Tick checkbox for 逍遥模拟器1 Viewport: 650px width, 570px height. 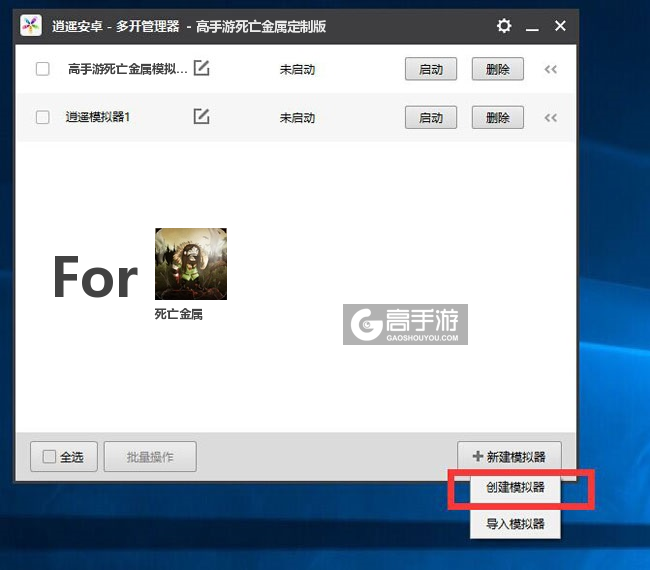pos(43,117)
